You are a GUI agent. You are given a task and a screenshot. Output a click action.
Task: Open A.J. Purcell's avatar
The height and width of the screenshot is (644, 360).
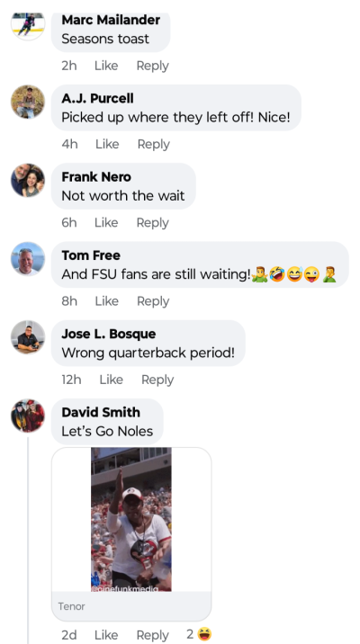tap(28, 102)
